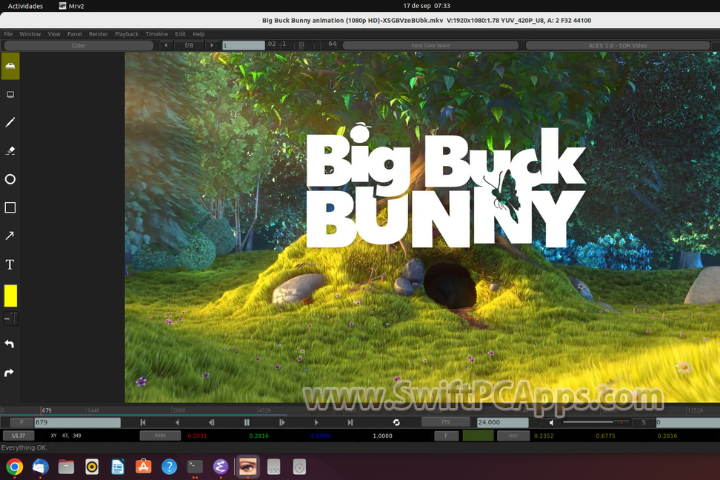Click the Mrv2 app indicator in top bar
Screen dimensions: 720x480
coord(72,6)
